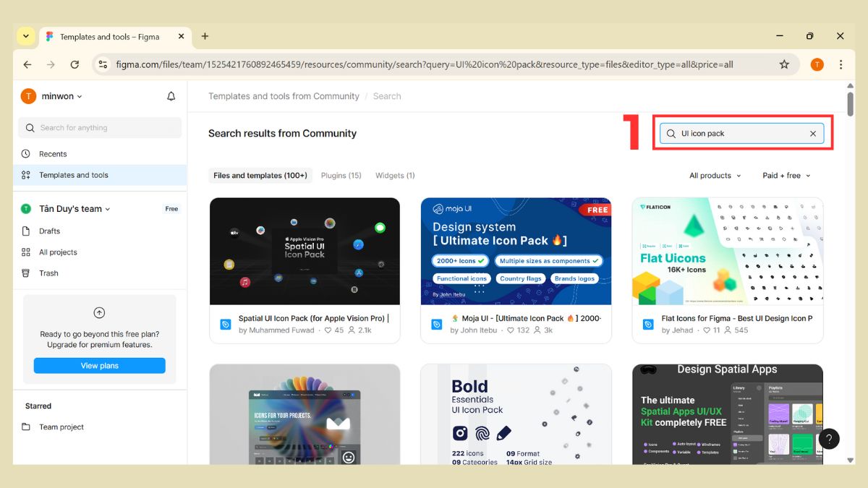Open the Flat Uicons thumbnail
This screenshot has height=488, width=868.
click(x=728, y=252)
